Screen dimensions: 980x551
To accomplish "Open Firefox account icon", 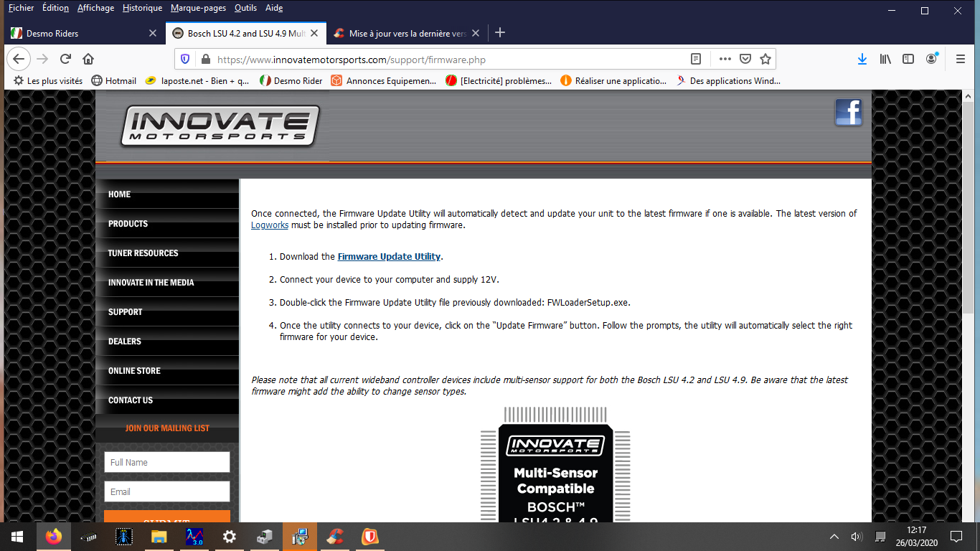I will pos(931,59).
